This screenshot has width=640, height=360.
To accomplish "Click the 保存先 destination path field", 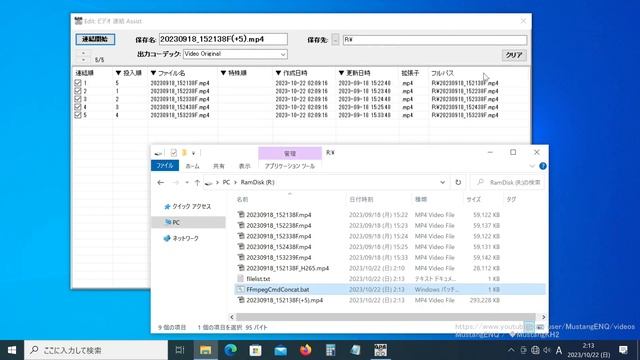I will (435, 40).
